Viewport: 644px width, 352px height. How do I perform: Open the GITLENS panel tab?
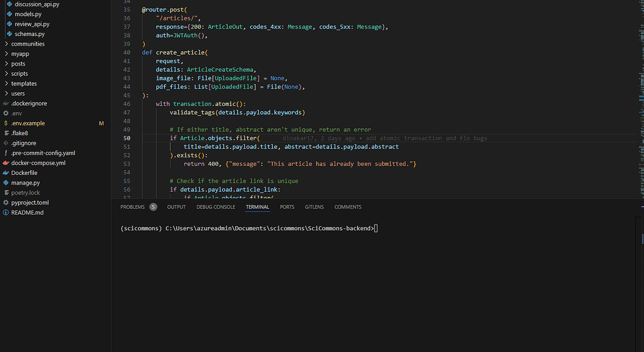314,207
